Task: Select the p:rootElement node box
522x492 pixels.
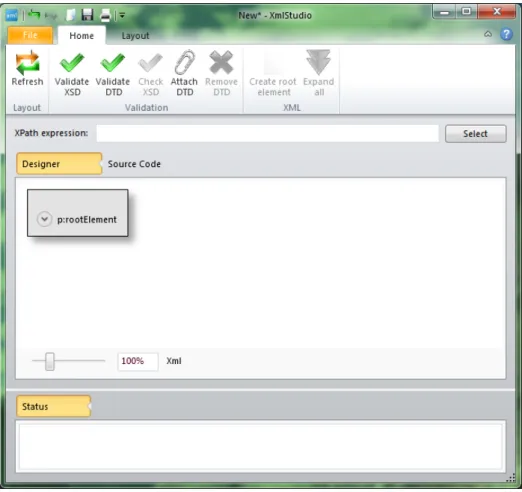Action: tap(78, 213)
